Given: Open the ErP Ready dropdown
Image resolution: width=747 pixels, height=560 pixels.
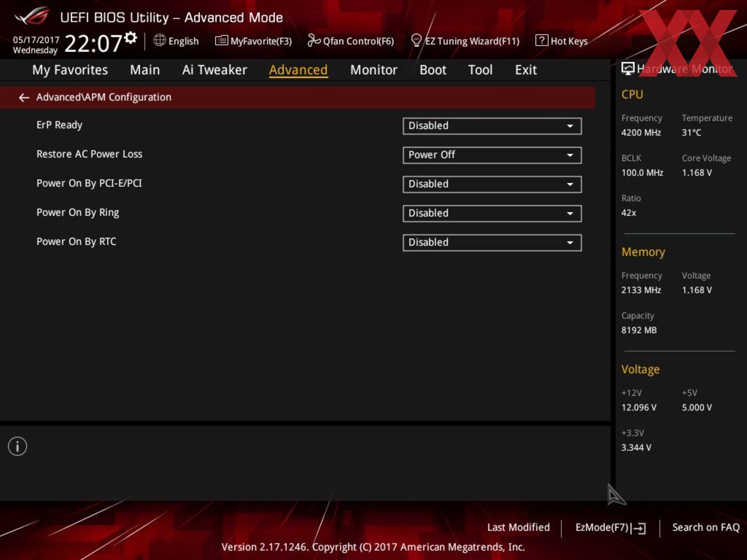Looking at the screenshot, I should coord(492,126).
